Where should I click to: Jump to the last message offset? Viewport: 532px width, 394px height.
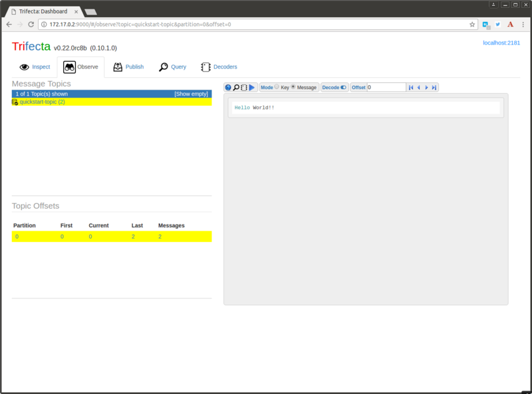tap(434, 88)
